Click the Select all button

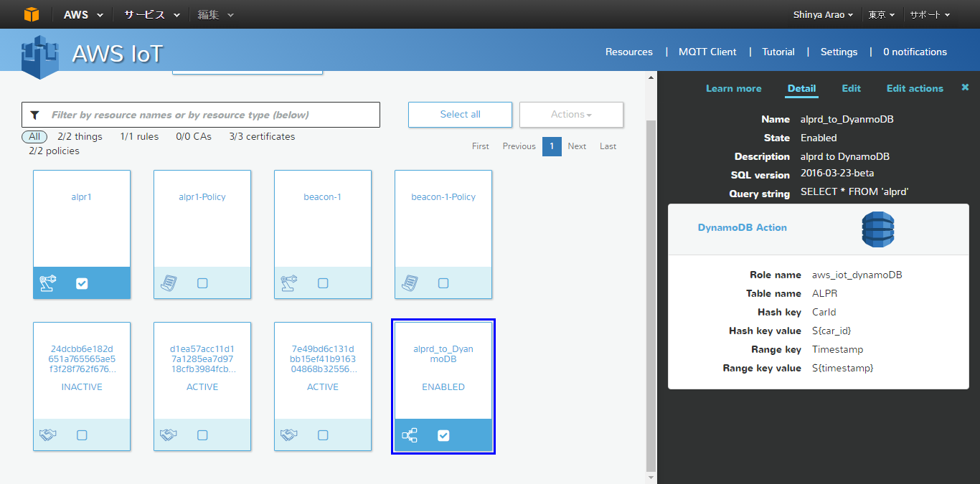460,115
